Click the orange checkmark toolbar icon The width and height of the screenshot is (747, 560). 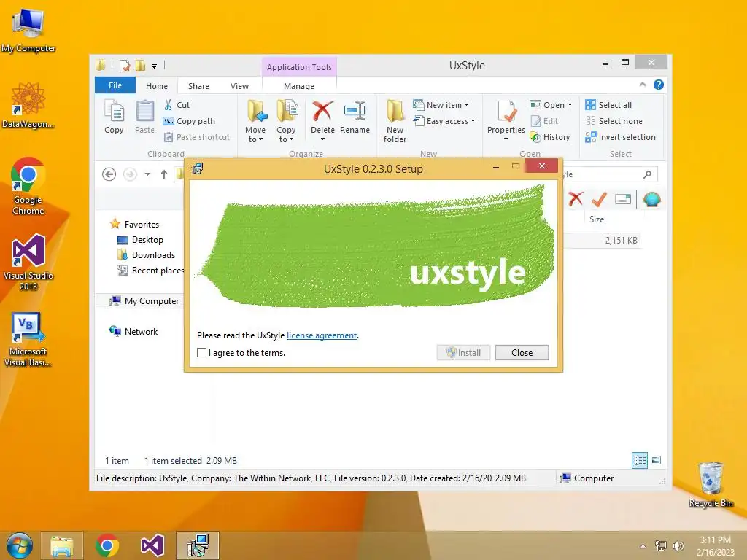tap(600, 199)
